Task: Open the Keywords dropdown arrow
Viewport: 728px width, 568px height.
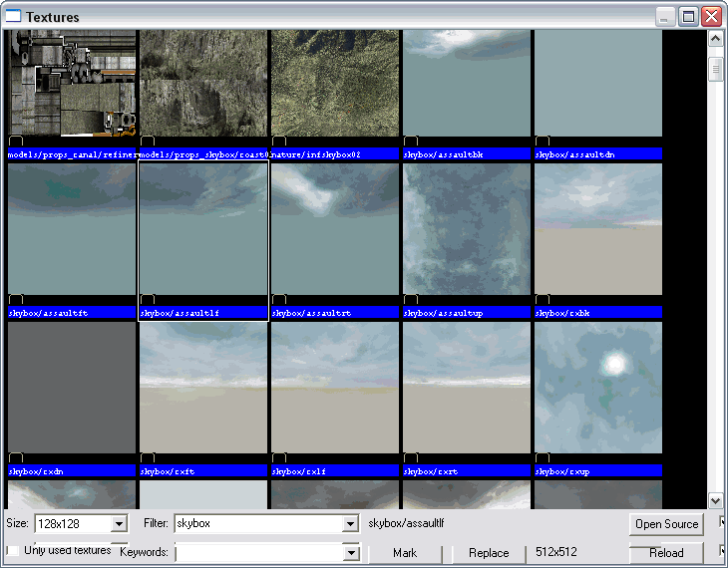Action: pyautogui.click(x=349, y=553)
